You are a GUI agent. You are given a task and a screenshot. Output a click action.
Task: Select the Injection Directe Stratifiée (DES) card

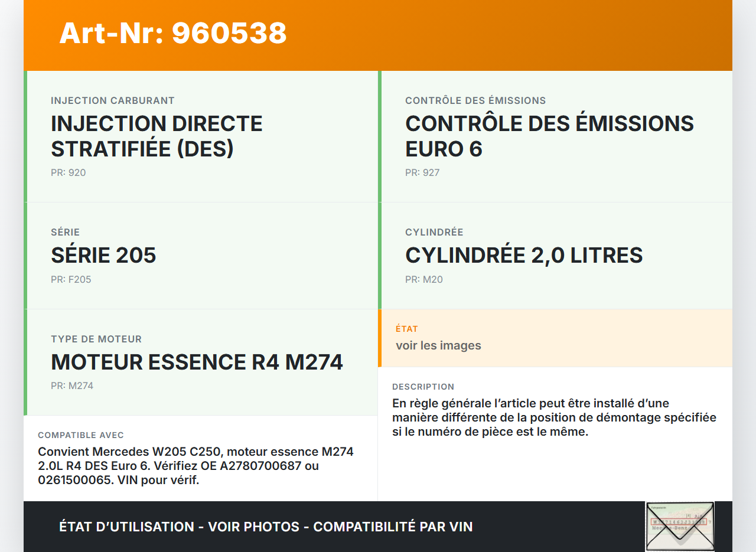pyautogui.click(x=201, y=136)
